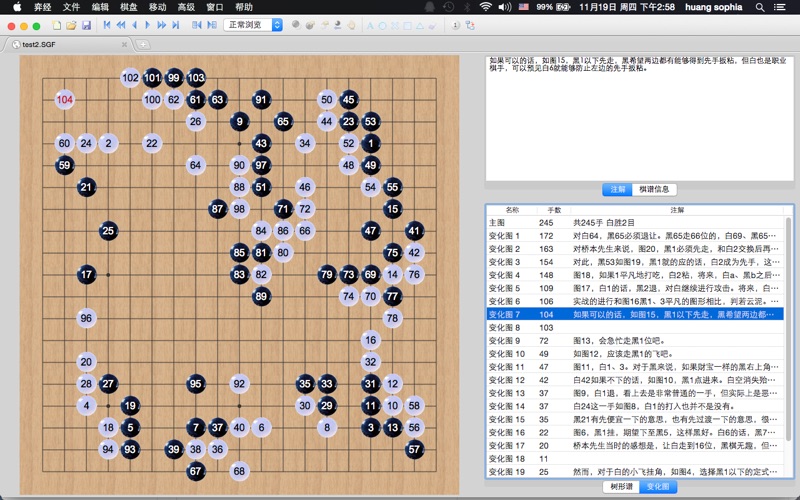This screenshot has width=800, height=500.
Task: Step forward one move
Action: coord(148,24)
